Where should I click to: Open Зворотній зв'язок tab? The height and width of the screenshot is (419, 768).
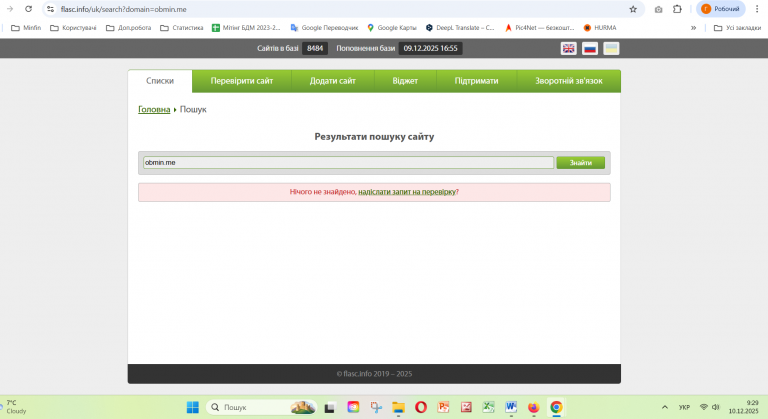(x=569, y=81)
